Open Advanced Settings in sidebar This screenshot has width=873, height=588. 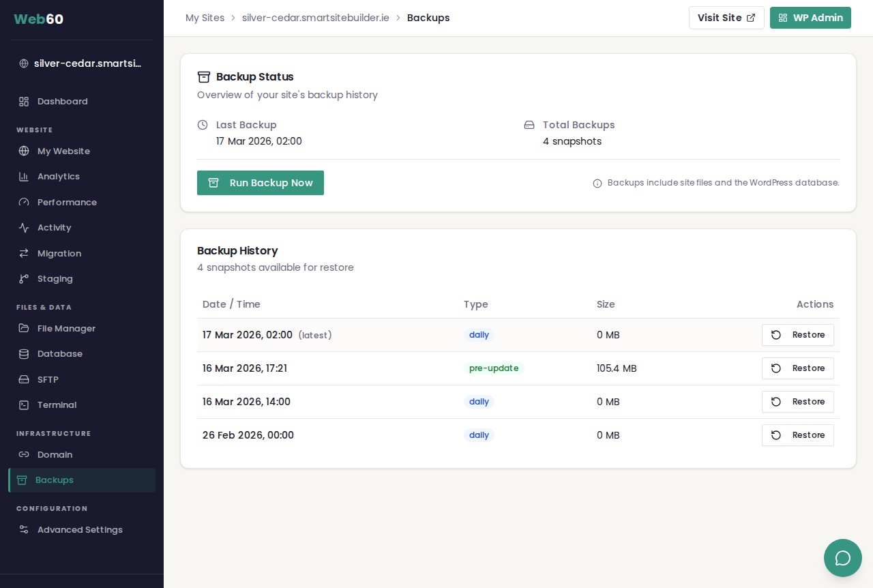click(x=80, y=530)
